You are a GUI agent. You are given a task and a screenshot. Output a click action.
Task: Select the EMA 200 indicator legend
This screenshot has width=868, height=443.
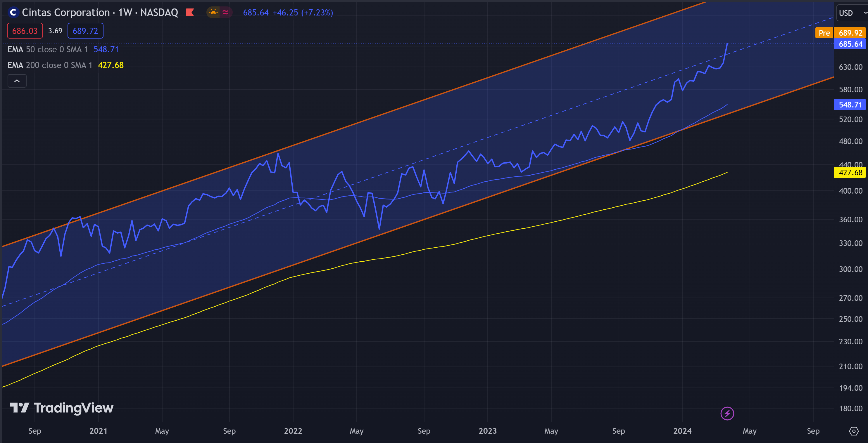point(49,65)
